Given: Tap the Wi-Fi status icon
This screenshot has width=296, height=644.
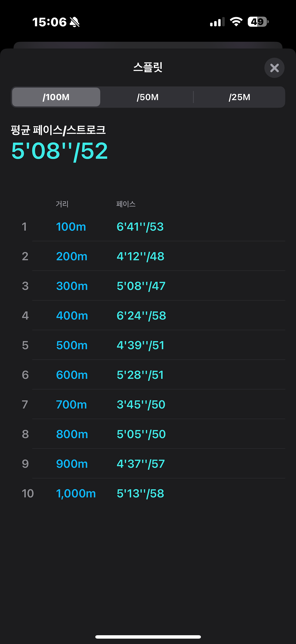Looking at the screenshot, I should pyautogui.click(x=236, y=22).
